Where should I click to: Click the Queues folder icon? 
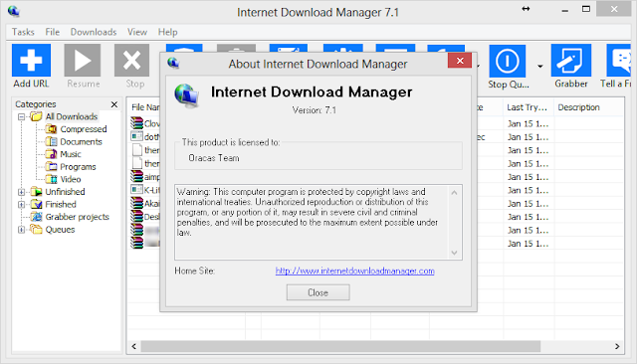36,230
